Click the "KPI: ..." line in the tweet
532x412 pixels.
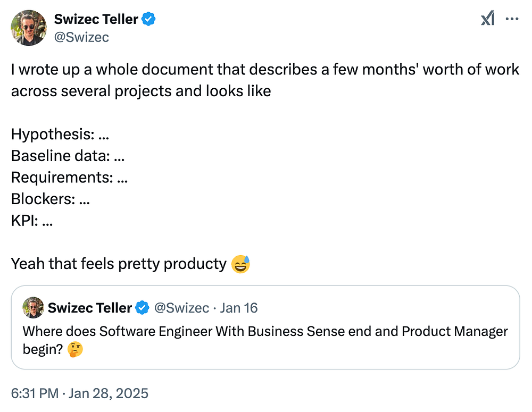pos(32,221)
